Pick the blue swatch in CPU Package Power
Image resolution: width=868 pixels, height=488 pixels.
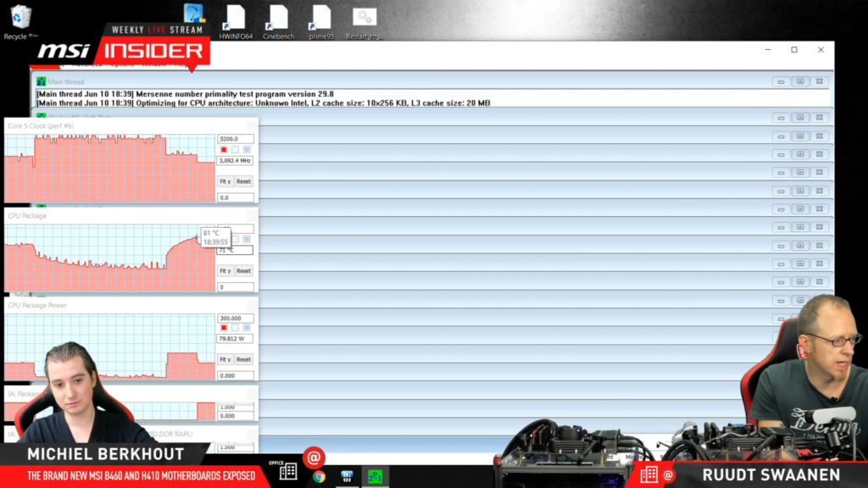[x=247, y=328]
